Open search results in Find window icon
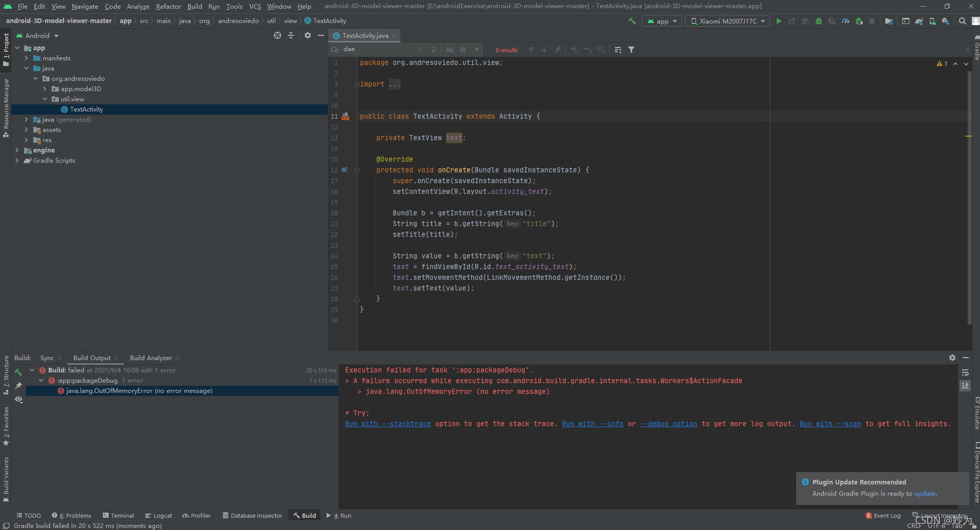This screenshot has height=530, width=980. click(558, 50)
